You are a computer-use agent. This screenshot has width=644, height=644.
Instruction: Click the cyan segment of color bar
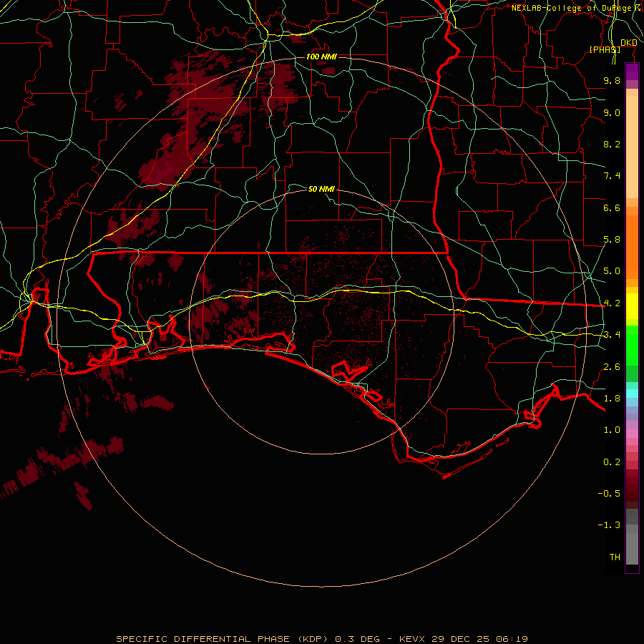point(632,394)
